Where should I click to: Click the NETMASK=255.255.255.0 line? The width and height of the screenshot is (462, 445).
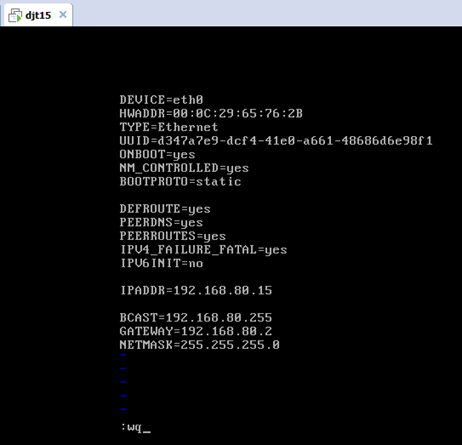200,345
